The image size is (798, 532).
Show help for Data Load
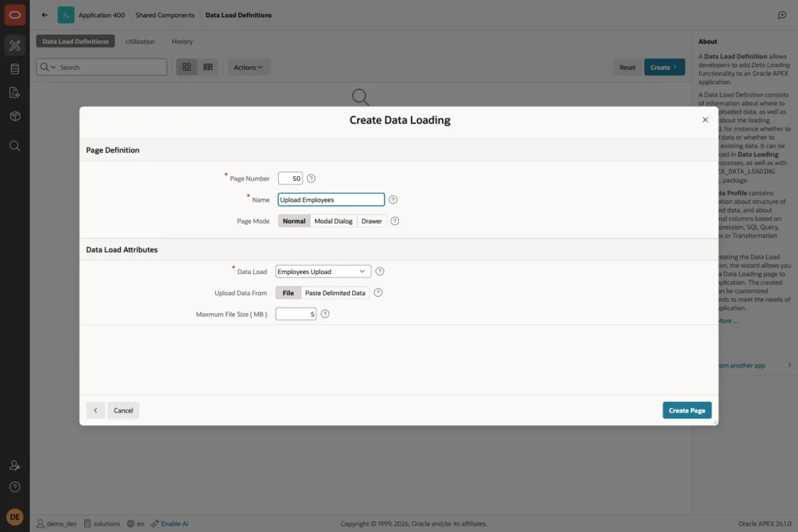(380, 272)
